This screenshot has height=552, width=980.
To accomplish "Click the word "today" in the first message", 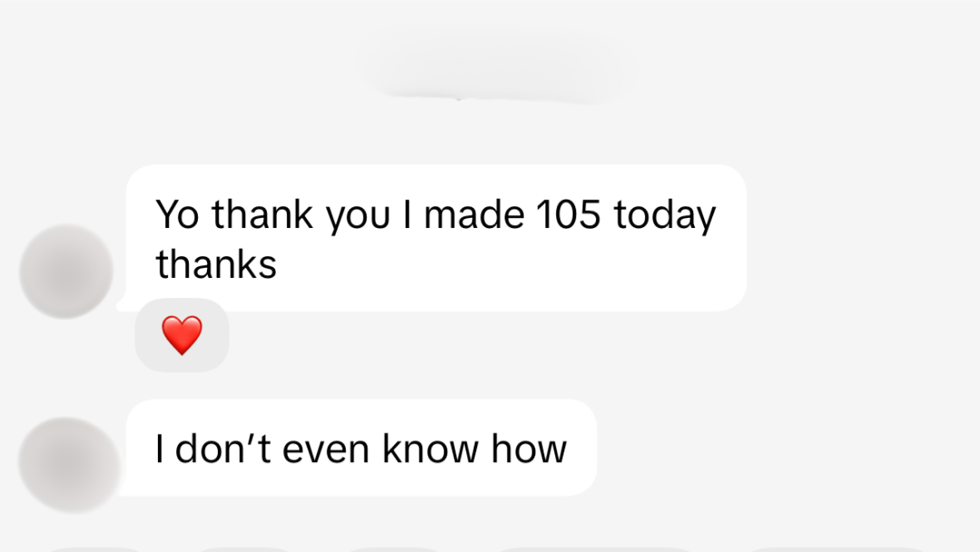I will 665,215.
